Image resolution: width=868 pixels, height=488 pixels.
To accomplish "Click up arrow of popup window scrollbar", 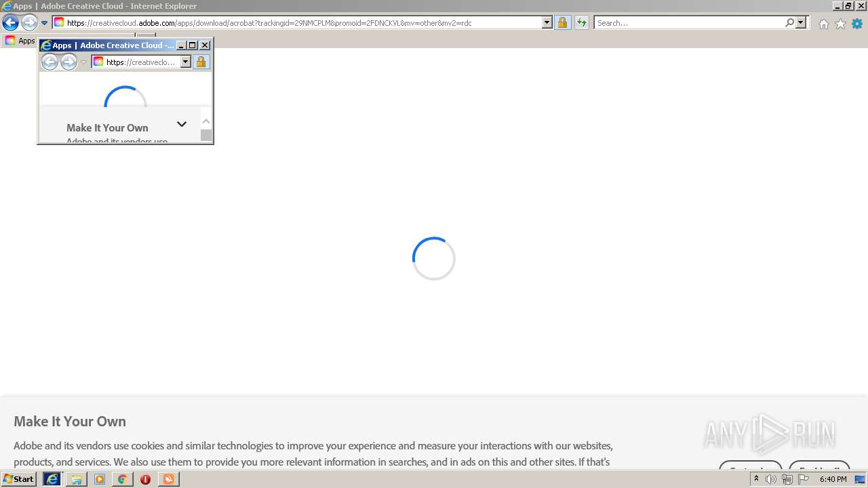I will coord(206,121).
